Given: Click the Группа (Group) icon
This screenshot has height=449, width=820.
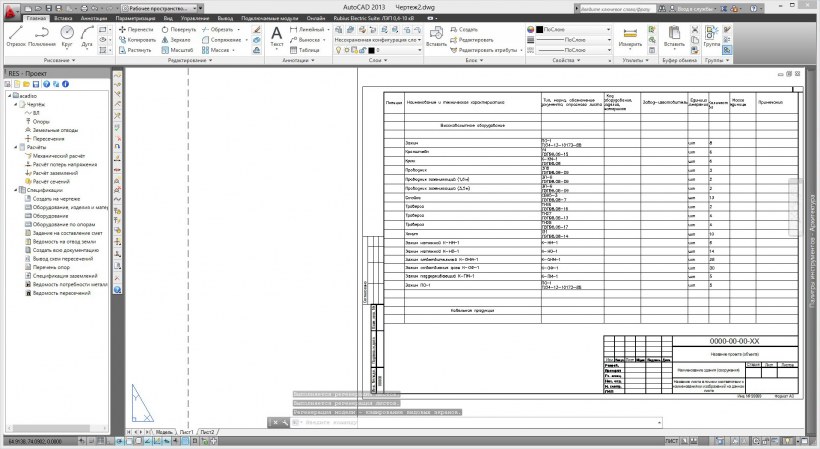Looking at the screenshot, I should point(713,36).
